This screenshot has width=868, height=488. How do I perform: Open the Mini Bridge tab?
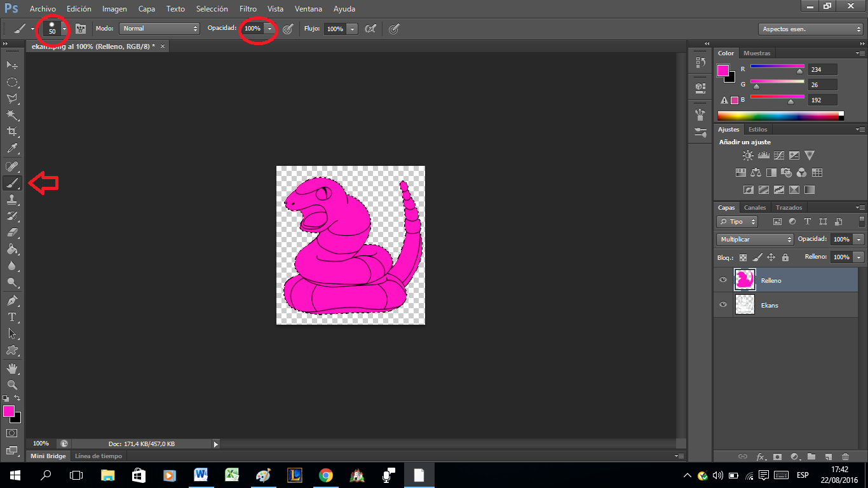point(48,456)
